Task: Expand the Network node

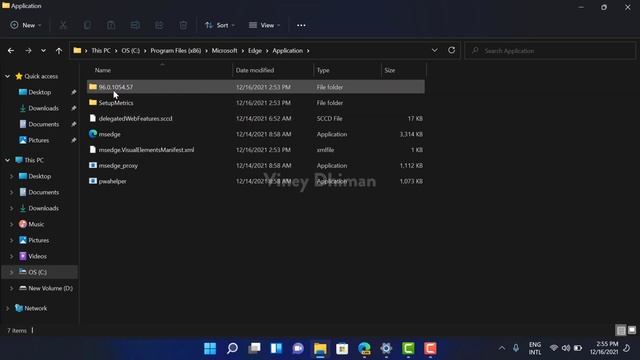Action: coord(7,308)
